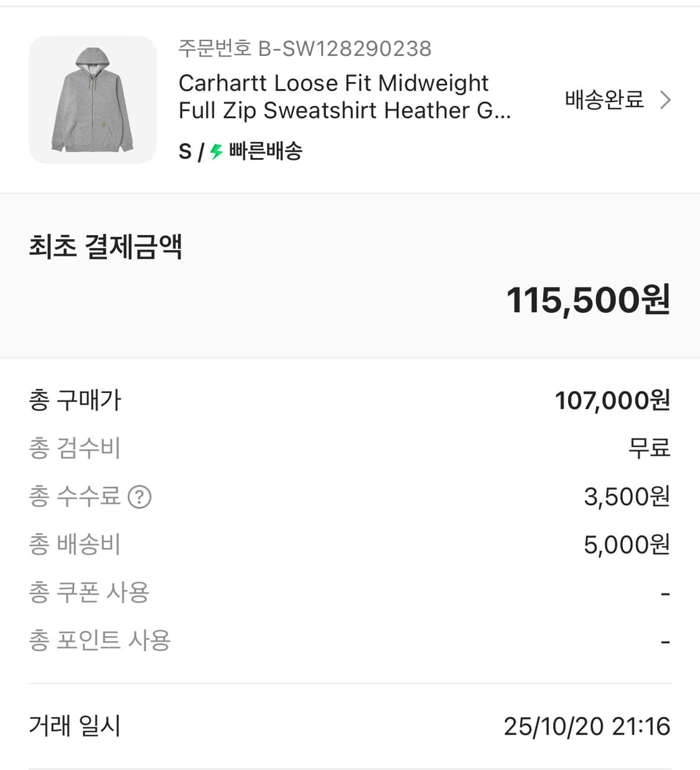700x770 pixels.
Task: Tap the 총 포인트 사용 points row
Action: coord(100,640)
